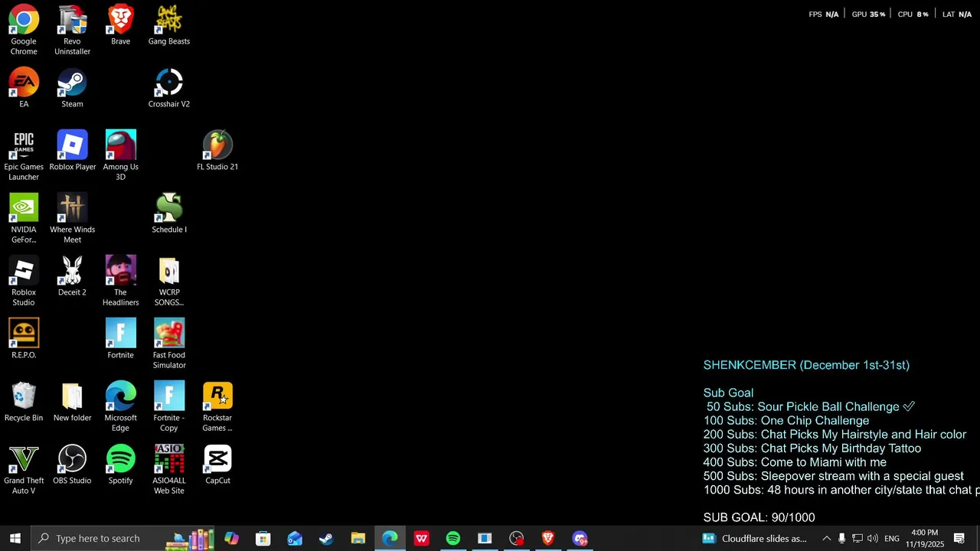Expand hidden system tray icons

click(826, 539)
